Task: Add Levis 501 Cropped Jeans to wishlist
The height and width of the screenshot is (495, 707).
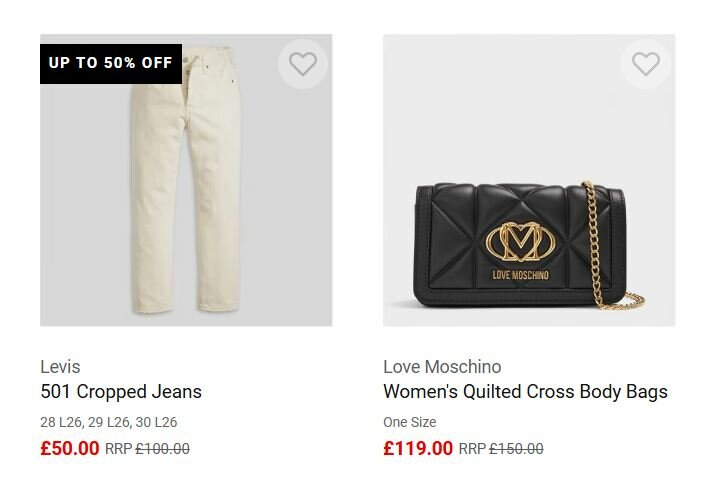Action: (302, 64)
